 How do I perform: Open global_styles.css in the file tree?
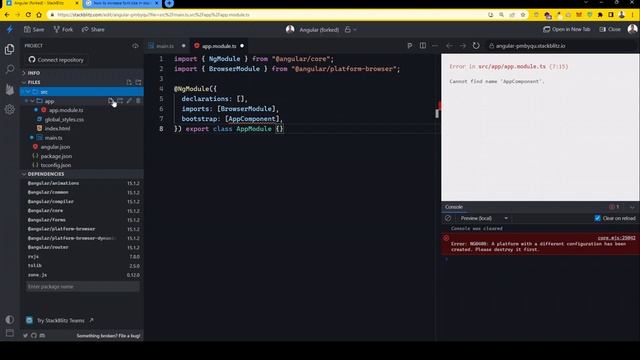tap(64, 120)
